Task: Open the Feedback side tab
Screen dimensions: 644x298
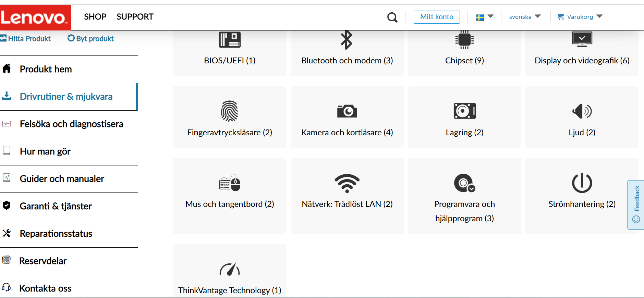Action: click(x=636, y=204)
